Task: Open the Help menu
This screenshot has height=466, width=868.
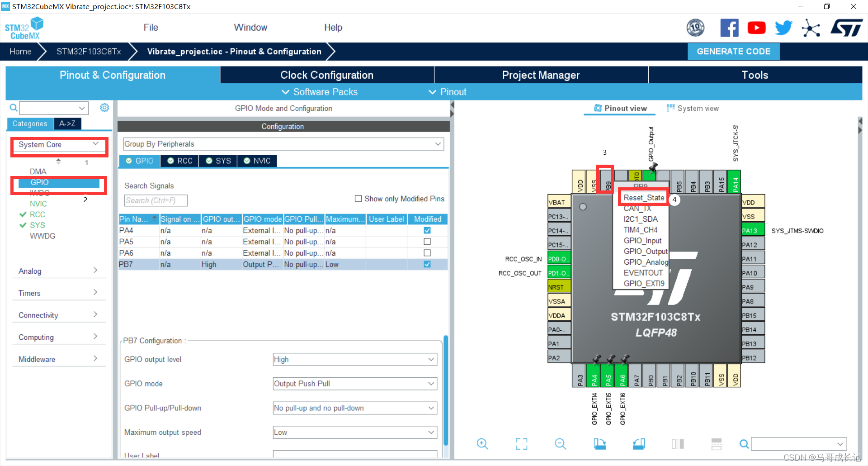Action: tap(333, 28)
